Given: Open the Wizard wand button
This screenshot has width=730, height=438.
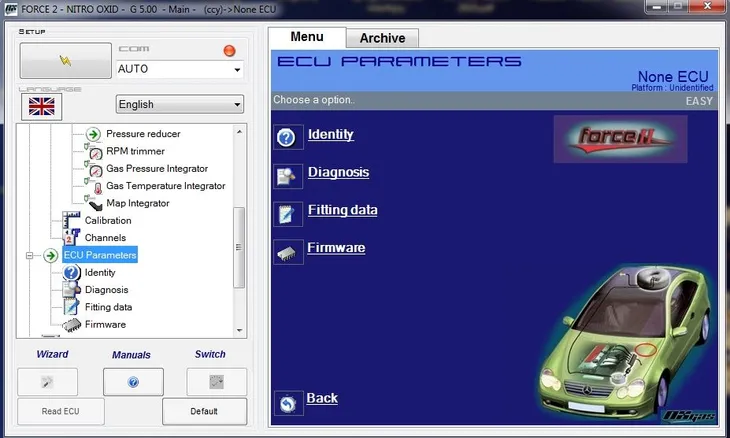Looking at the screenshot, I should [x=46, y=381].
